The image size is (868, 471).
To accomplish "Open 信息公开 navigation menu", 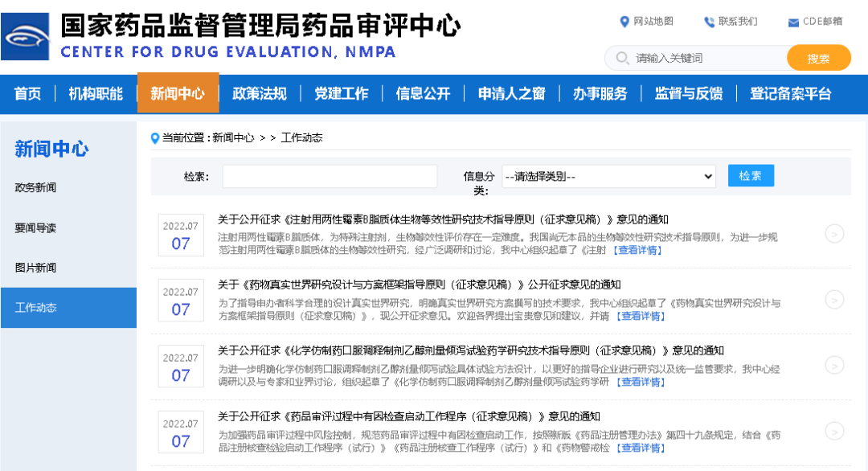I will pyautogui.click(x=423, y=94).
